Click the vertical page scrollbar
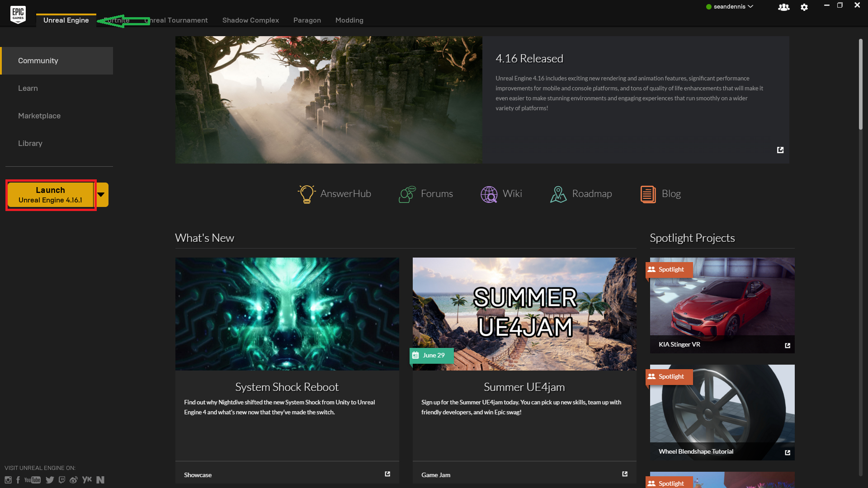The image size is (868, 488). [861, 84]
